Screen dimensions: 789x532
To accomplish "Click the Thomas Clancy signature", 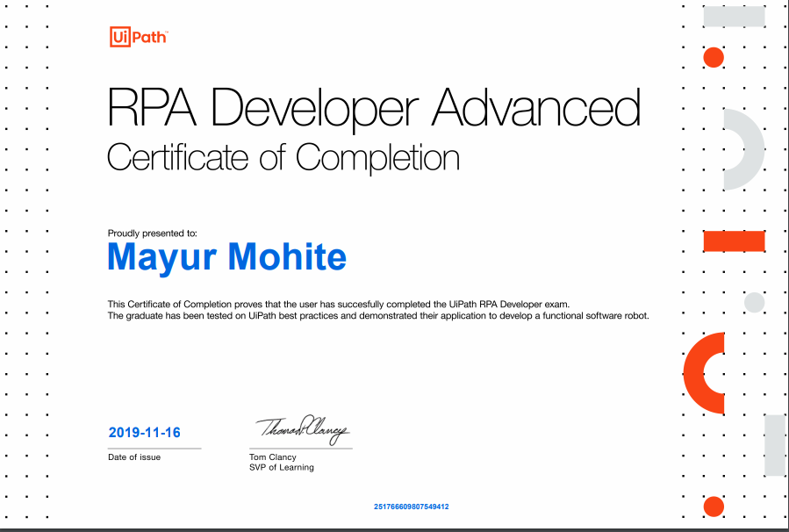I will tap(303, 430).
